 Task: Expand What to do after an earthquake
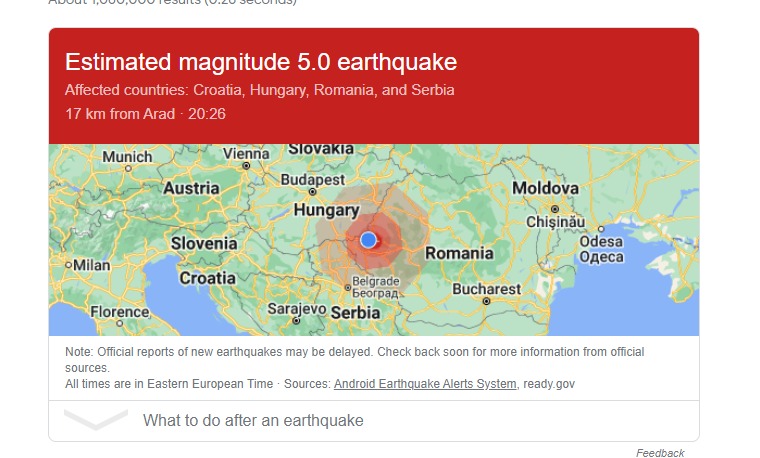374,420
